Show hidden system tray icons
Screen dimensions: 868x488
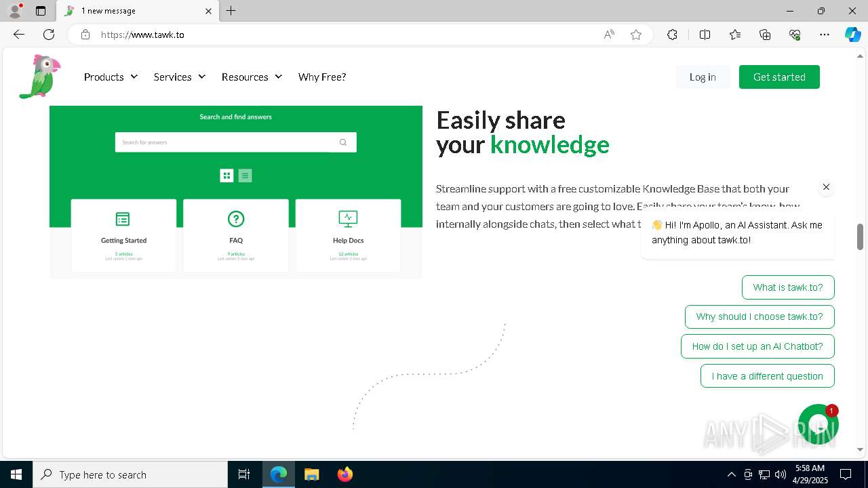[731, 474]
